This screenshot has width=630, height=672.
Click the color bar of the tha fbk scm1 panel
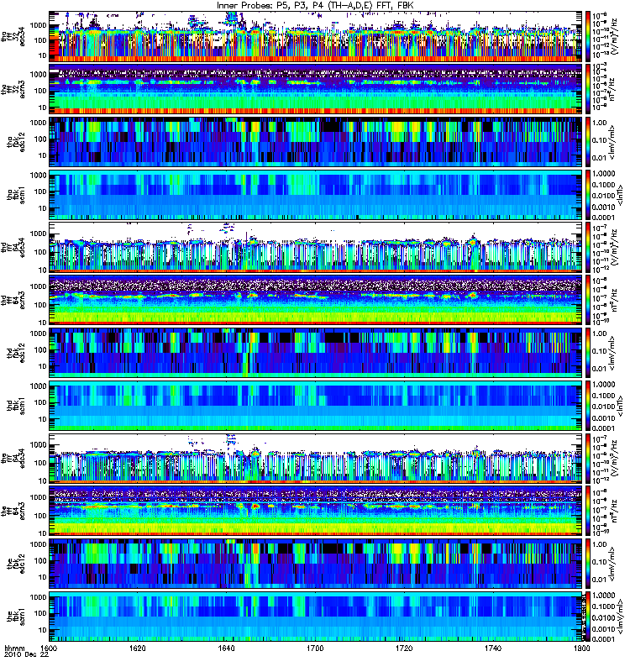point(588,195)
